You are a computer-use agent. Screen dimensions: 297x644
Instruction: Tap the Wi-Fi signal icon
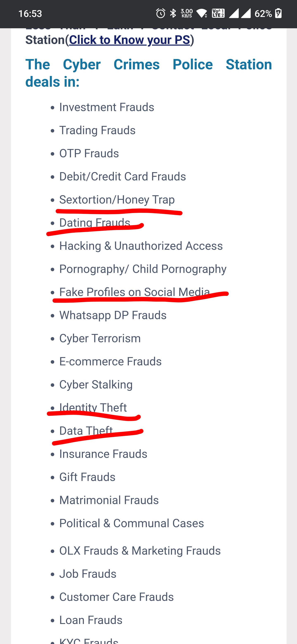pos(202,13)
